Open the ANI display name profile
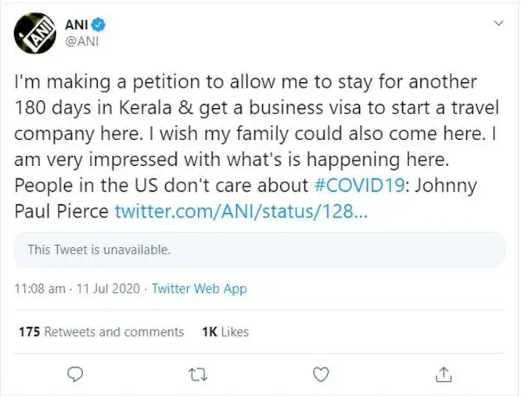532x396 pixels. click(x=76, y=24)
